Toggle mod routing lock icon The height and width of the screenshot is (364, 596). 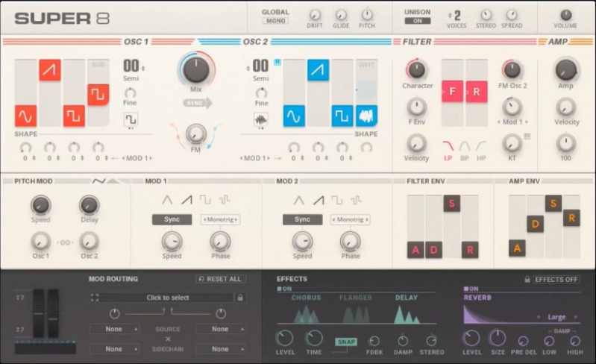tap(240, 298)
